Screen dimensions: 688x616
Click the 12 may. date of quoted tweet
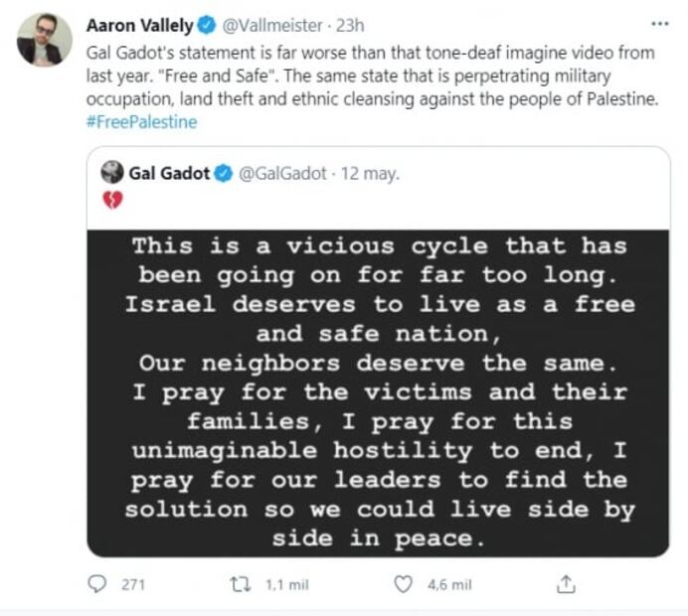coord(371,173)
